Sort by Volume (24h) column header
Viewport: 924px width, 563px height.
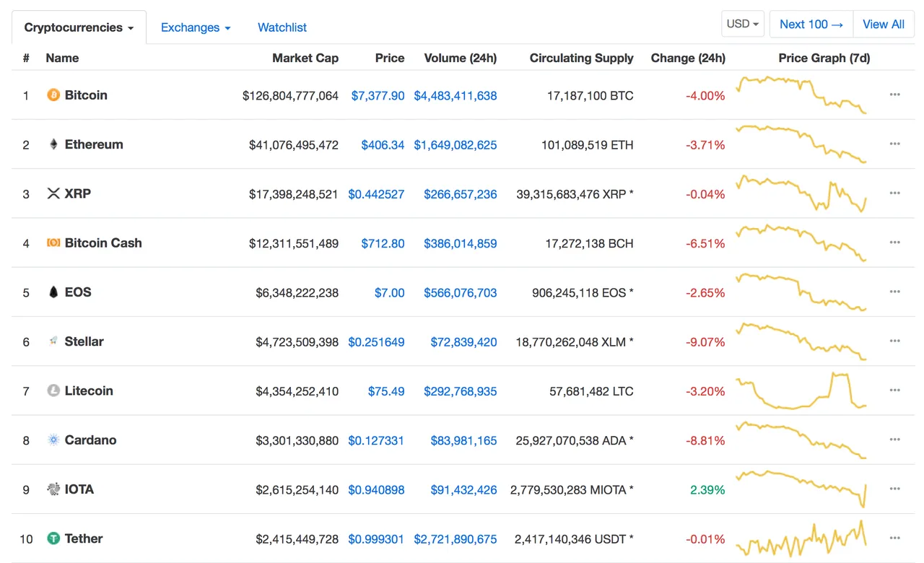tap(461, 58)
